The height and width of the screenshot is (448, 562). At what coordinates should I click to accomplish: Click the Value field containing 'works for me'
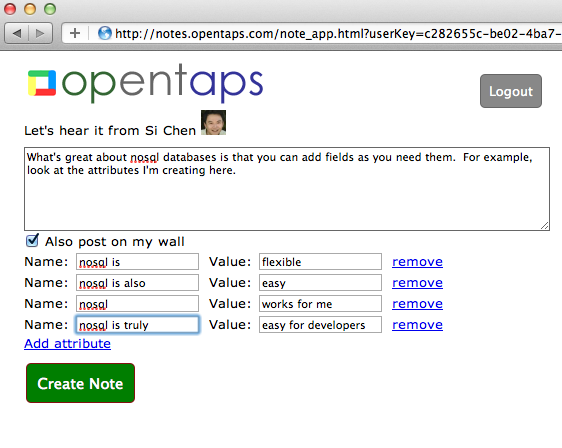[x=320, y=304]
